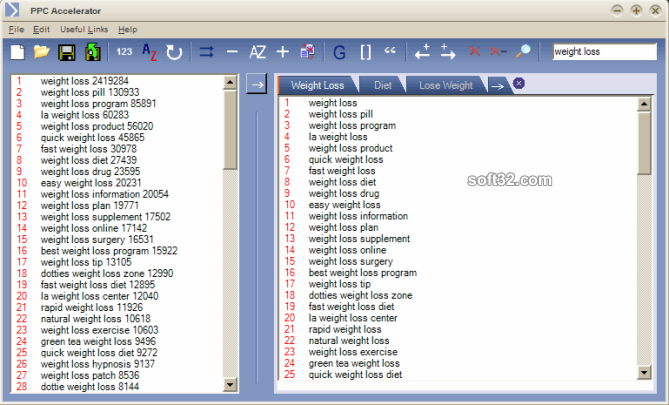The image size is (669, 405).
Task: Save with the floppy disk icon
Action: (67, 52)
